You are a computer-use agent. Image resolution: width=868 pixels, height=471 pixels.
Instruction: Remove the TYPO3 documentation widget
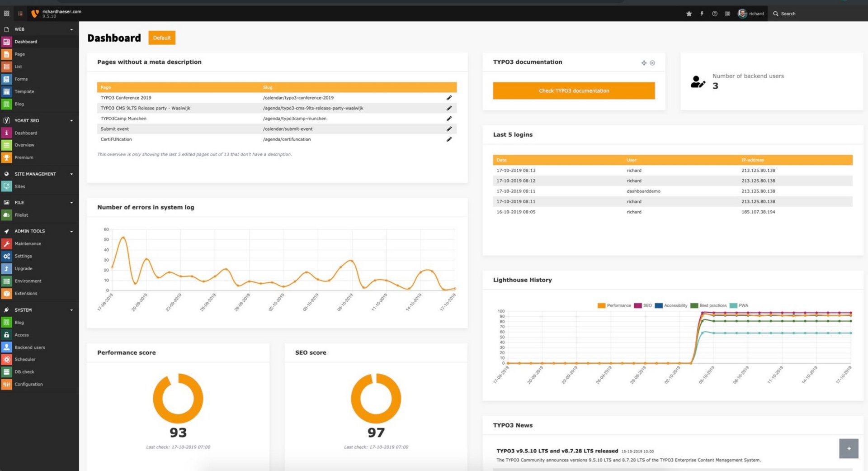[x=652, y=63]
